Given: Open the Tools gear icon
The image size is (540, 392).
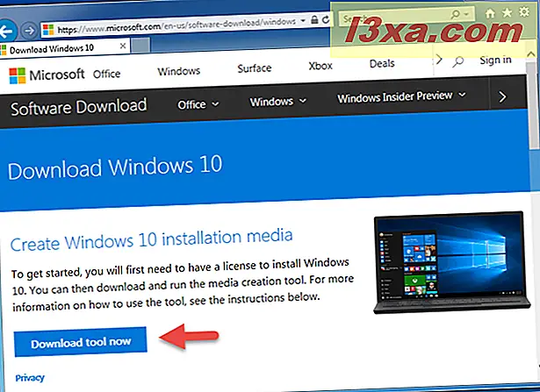Looking at the screenshot, I should coord(524,11).
